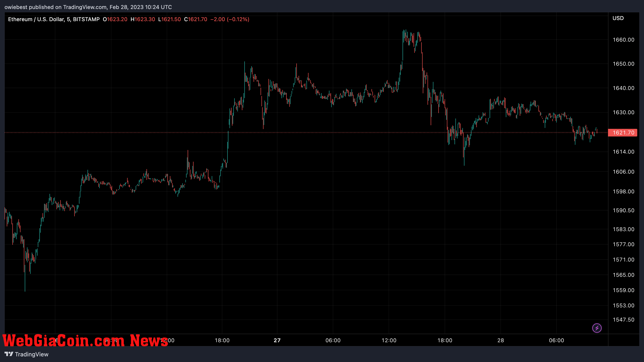Click the 1571.00 price axis label
The image size is (644, 362).
(x=624, y=259)
